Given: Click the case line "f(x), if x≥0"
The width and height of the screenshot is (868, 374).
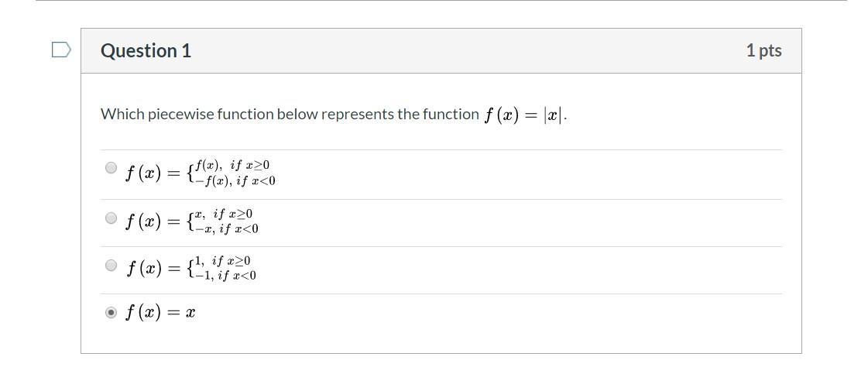Looking at the screenshot, I should 232,165.
